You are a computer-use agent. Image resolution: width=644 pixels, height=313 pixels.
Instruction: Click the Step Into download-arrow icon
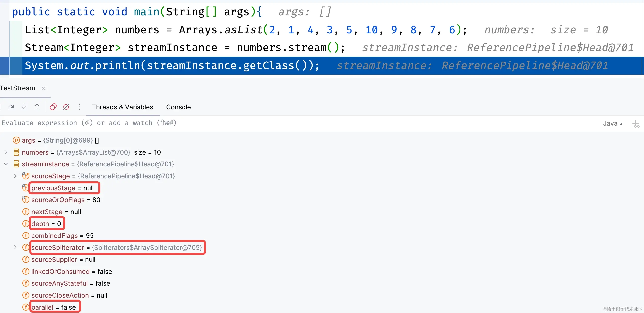[24, 107]
